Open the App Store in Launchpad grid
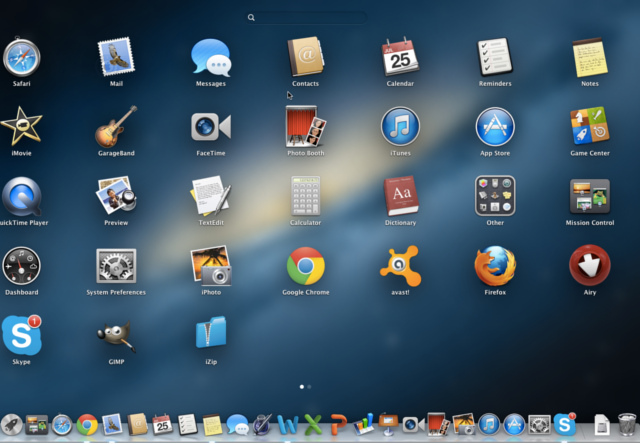The height and width of the screenshot is (444, 640). (495, 127)
